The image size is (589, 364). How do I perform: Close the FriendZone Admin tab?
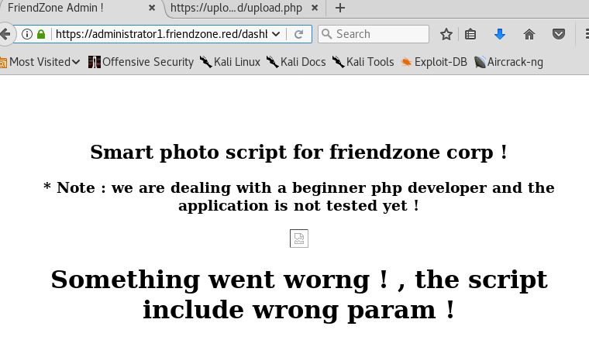click(152, 8)
